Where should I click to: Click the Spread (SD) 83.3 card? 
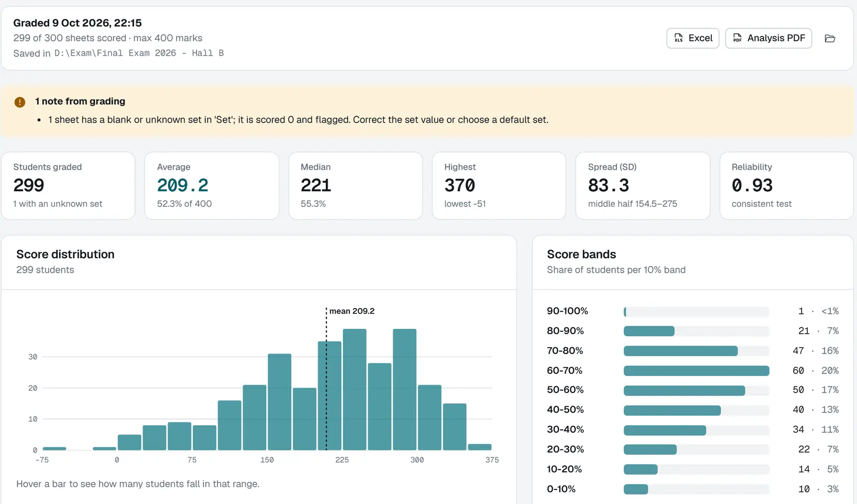(x=643, y=186)
